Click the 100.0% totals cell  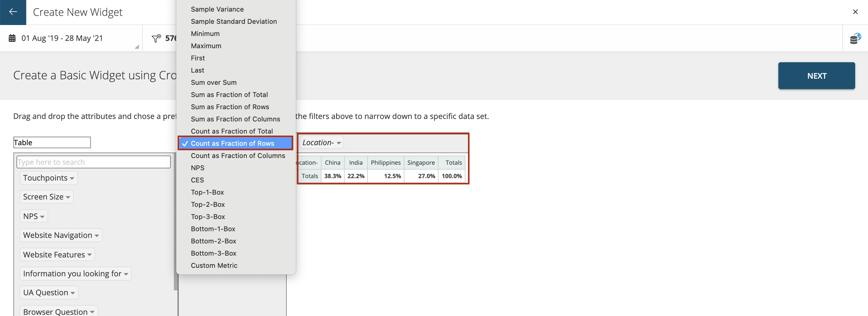point(452,176)
